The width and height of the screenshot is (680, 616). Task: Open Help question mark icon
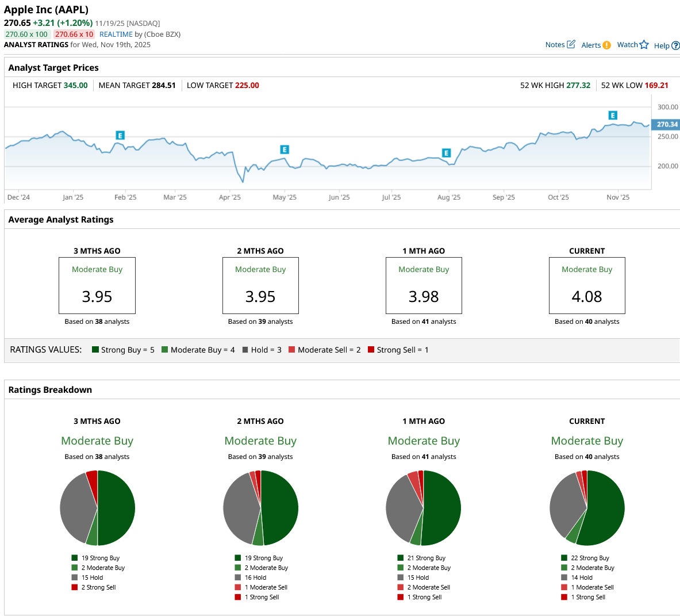[675, 45]
